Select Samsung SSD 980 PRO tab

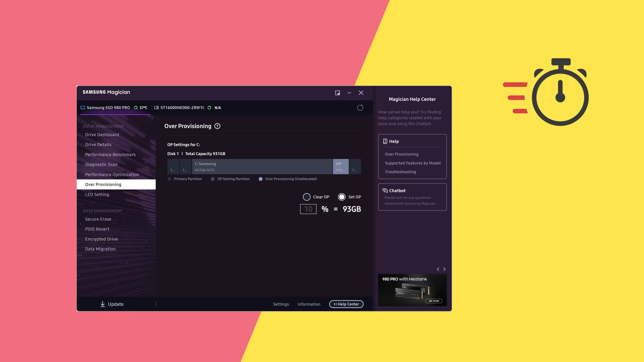[x=108, y=108]
